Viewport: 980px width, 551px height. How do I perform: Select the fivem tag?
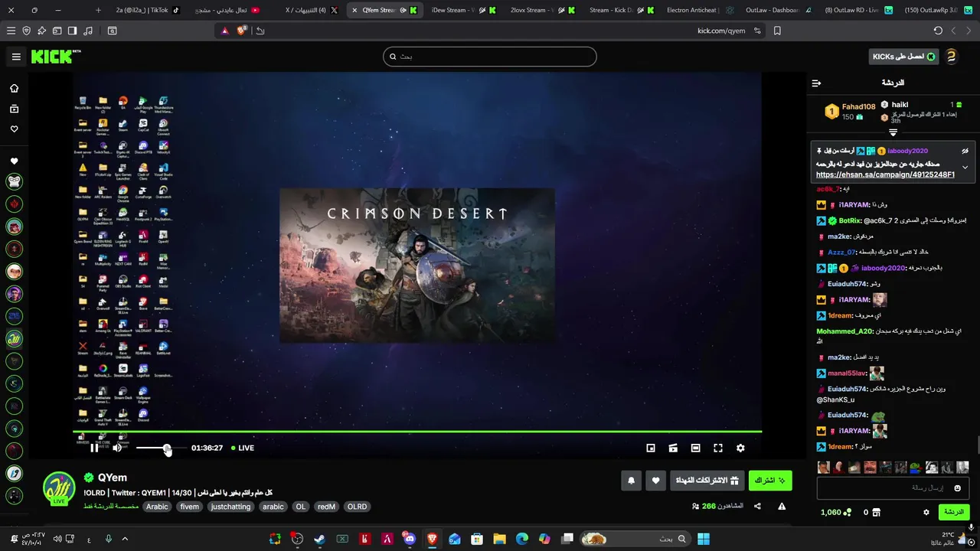[189, 507]
